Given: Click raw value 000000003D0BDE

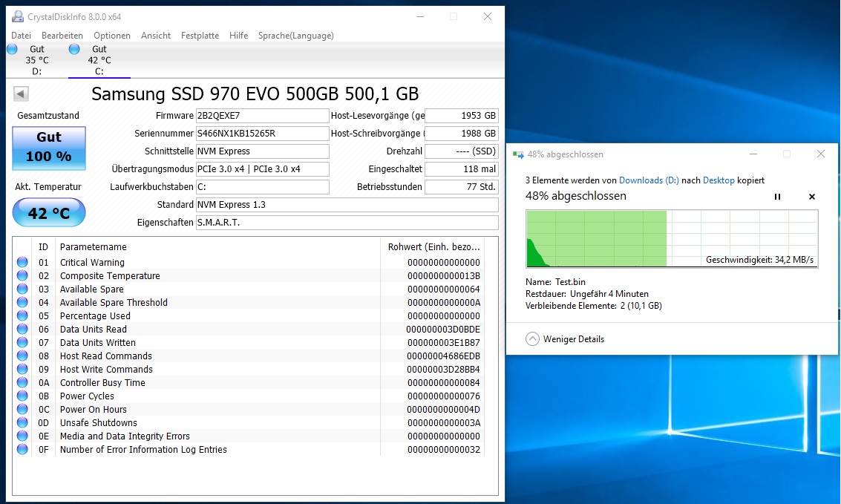Looking at the screenshot, I should [443, 330].
